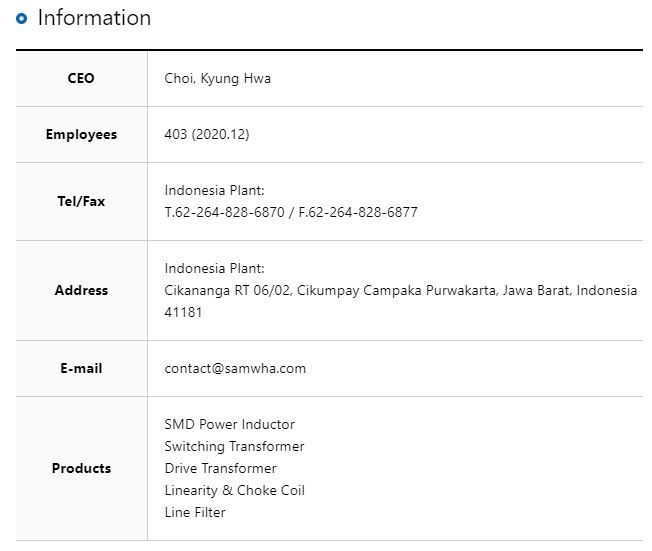
Task: Click SMD Power Inductor in products list
Action: (230, 424)
